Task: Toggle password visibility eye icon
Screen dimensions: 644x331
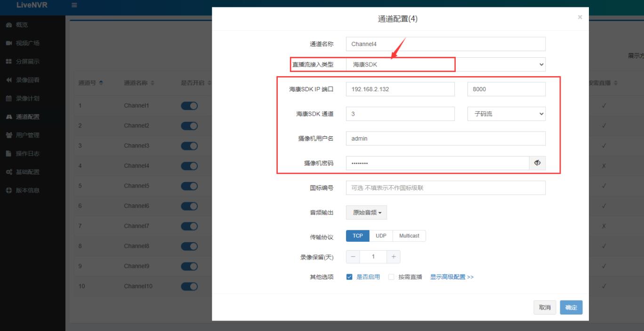Action: (538, 163)
